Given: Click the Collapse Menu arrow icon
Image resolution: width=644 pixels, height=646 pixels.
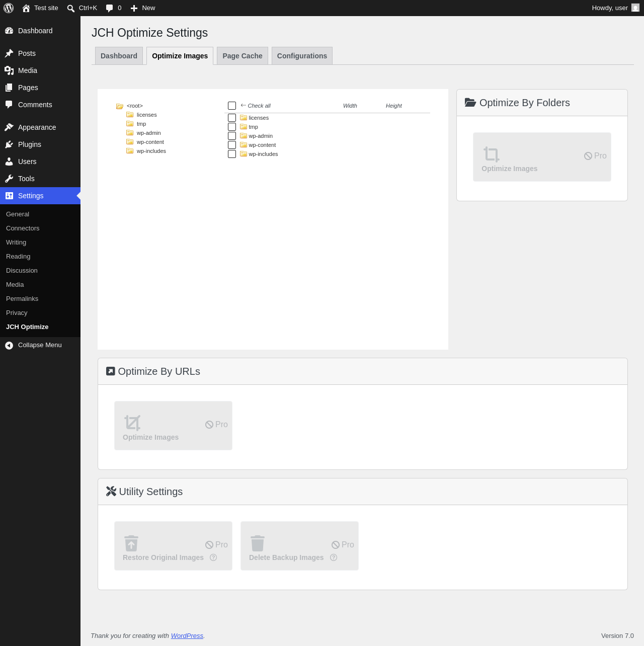Looking at the screenshot, I should pos(9,345).
